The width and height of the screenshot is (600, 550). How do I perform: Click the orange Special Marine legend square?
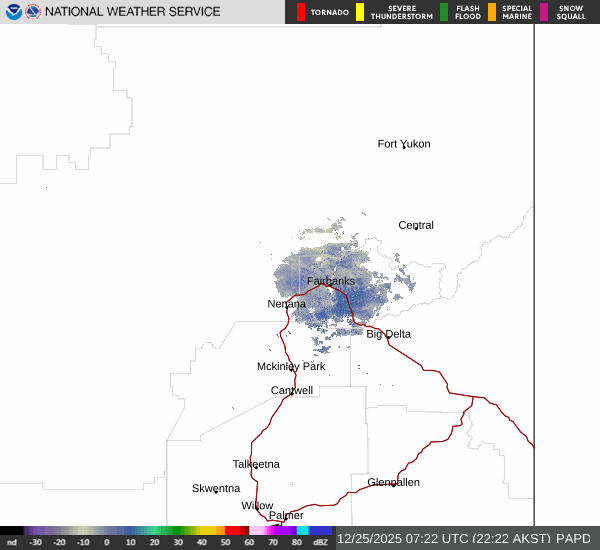click(491, 12)
